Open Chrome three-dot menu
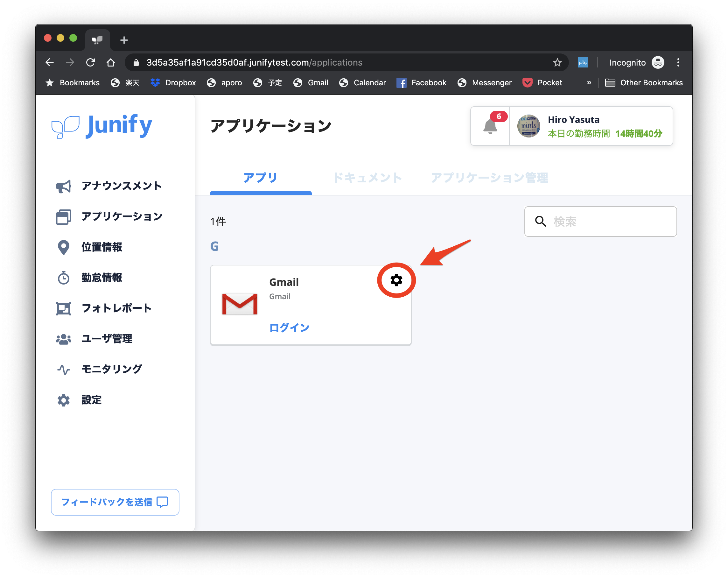Viewport: 728px width, 578px height. click(678, 62)
